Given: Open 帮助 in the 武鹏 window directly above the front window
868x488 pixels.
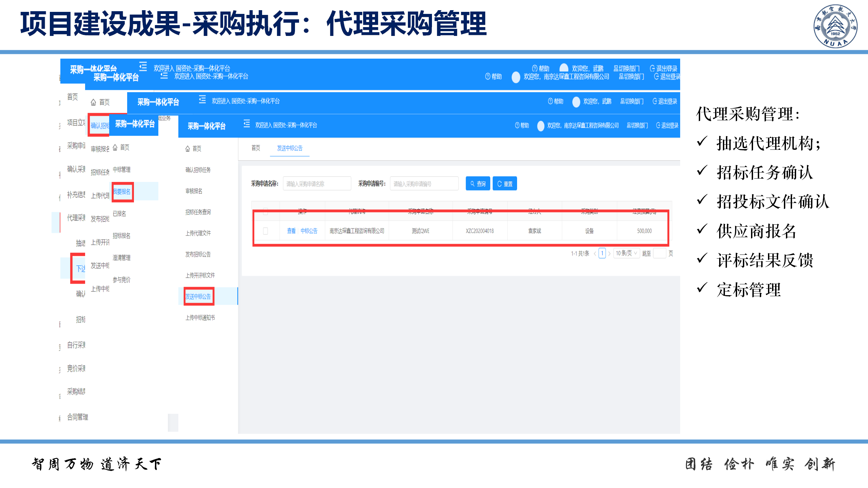Looking at the screenshot, I should click(555, 101).
